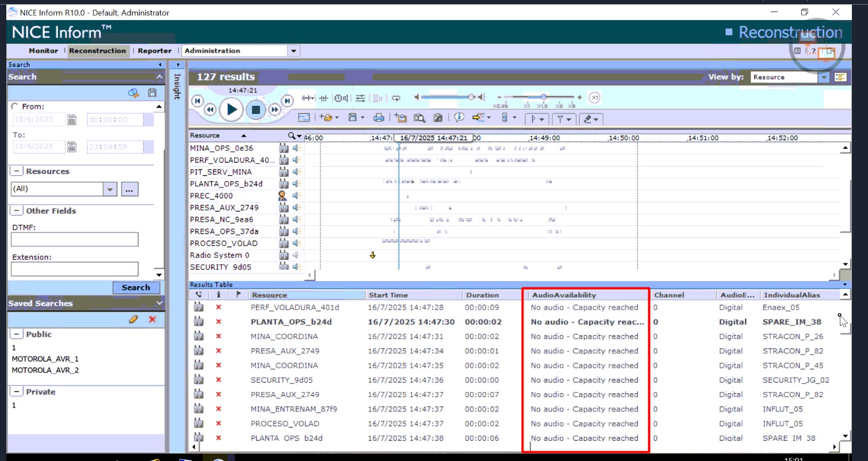Viewport: 868px width, 461px height.
Task: Click the playback settings sliders icon
Action: [360, 98]
